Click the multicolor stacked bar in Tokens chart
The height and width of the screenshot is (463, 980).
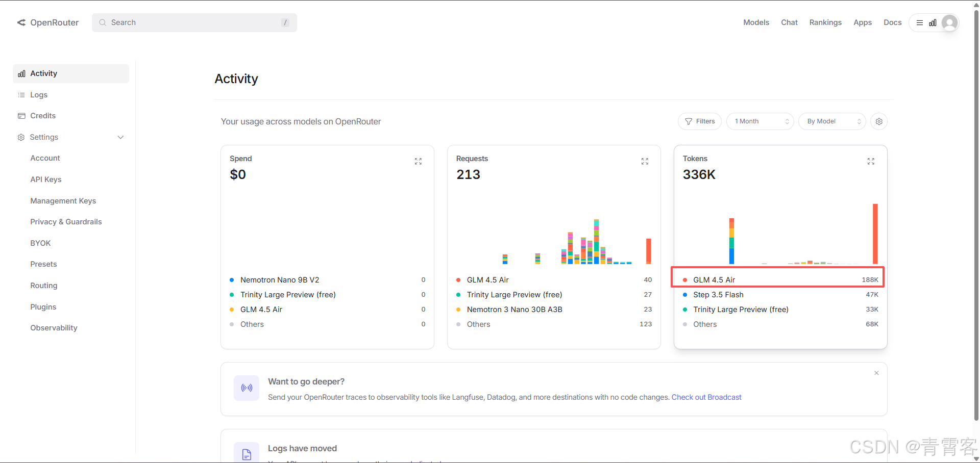(x=731, y=241)
